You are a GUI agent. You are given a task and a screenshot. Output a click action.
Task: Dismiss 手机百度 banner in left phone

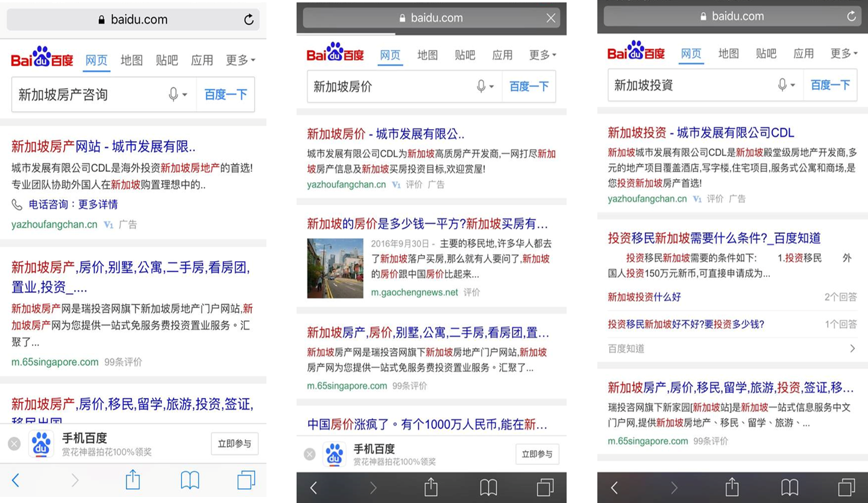(14, 444)
